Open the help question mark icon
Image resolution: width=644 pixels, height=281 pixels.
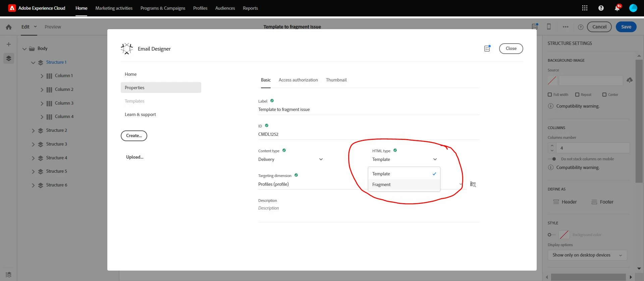(601, 8)
